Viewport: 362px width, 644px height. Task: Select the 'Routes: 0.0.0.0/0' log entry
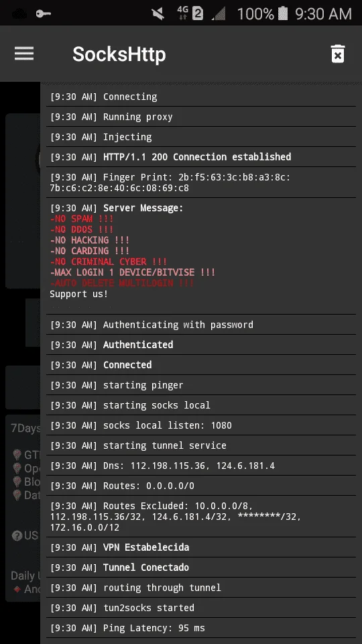(200, 486)
